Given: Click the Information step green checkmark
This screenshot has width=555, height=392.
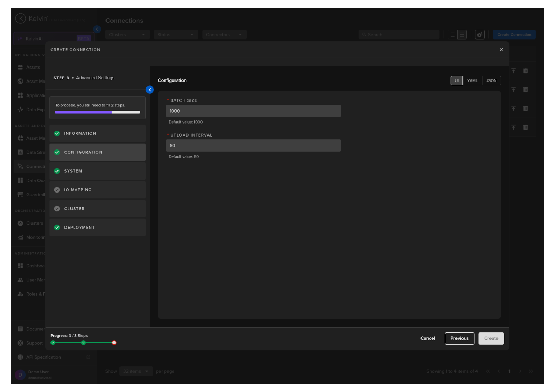Looking at the screenshot, I should [57, 133].
